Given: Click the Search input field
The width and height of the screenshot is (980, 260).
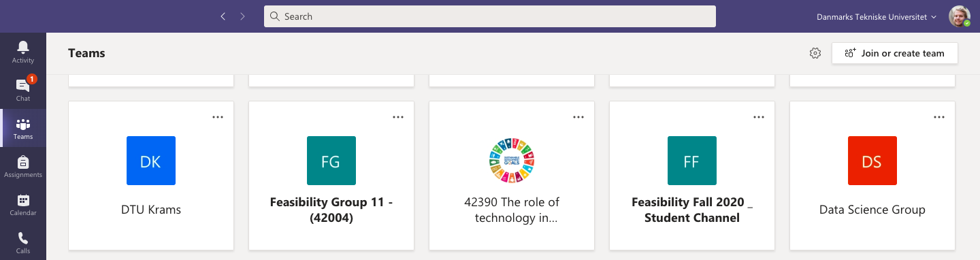Looking at the screenshot, I should click(490, 16).
